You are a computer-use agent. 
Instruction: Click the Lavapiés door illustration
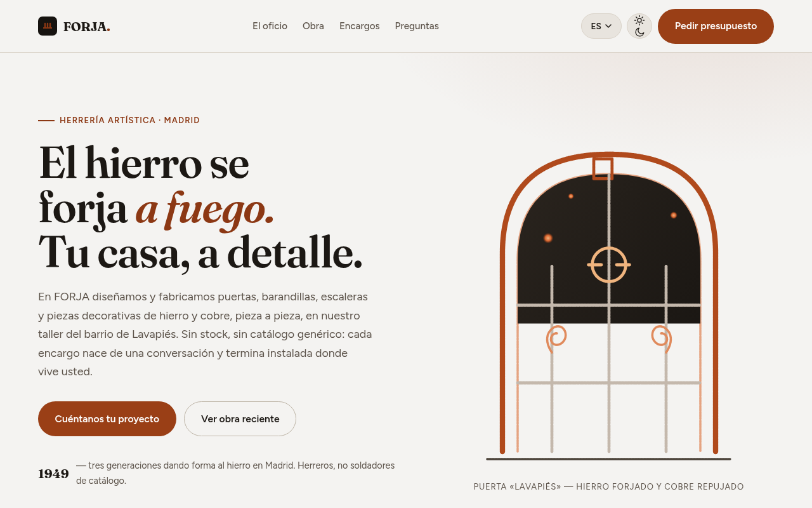tap(609, 306)
